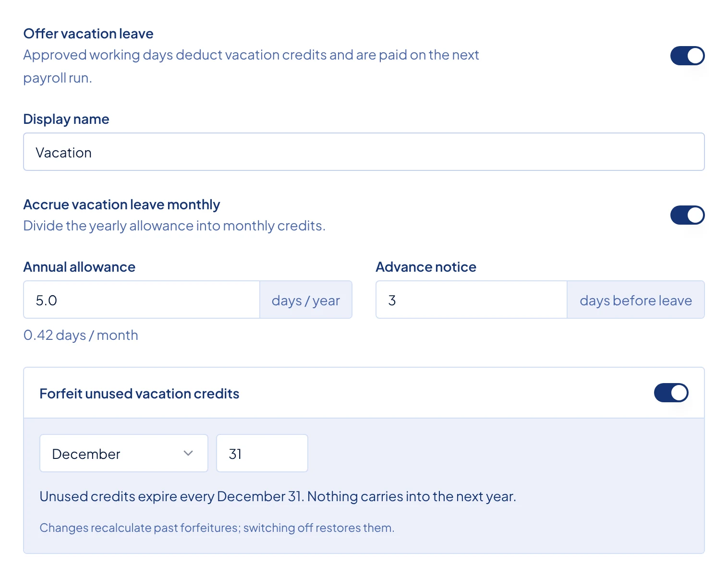Edit the Advance notice field showing 3

pos(472,300)
